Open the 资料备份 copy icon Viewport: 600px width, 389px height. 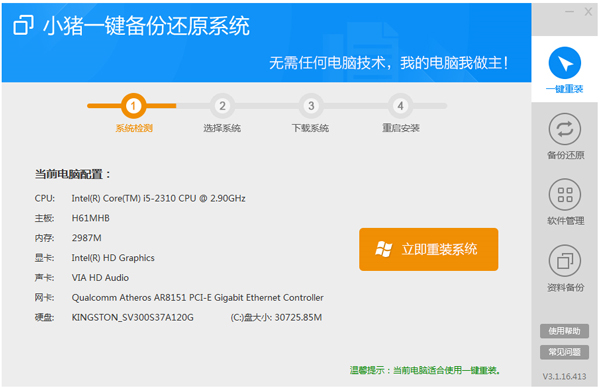(x=564, y=261)
